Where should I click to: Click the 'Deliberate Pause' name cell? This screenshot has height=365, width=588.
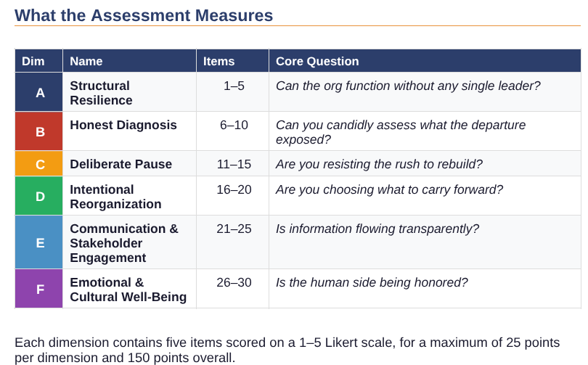click(121, 164)
